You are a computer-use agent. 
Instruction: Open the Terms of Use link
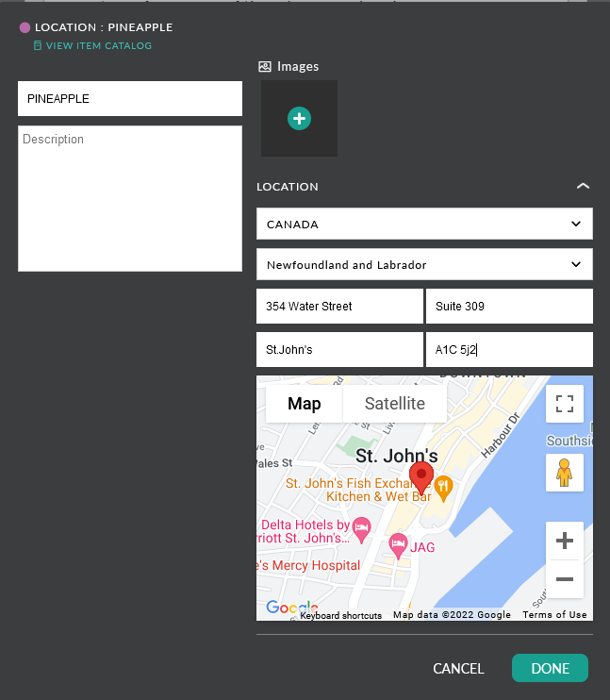554,615
